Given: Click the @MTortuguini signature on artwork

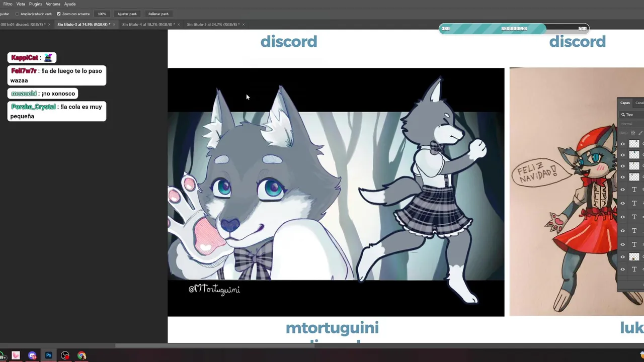Looking at the screenshot, I should point(214,290).
